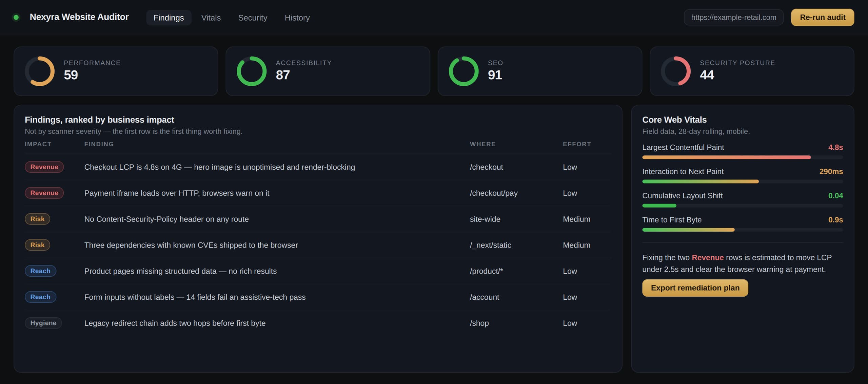
Task: Click the SEO score ring
Action: coord(463,71)
